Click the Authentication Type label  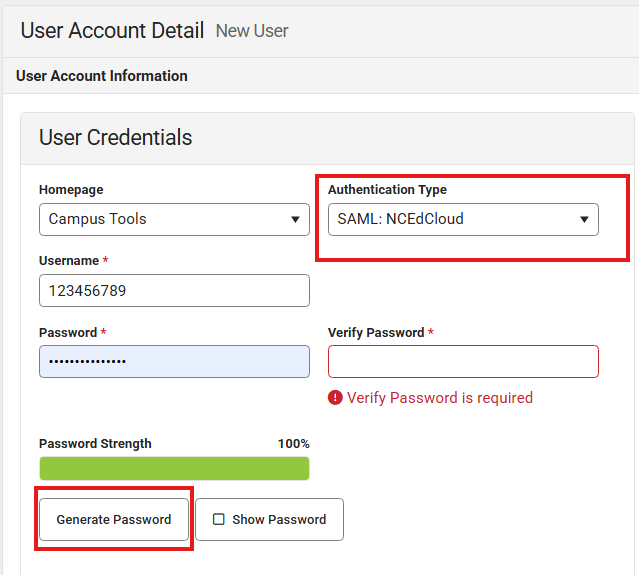[387, 190]
